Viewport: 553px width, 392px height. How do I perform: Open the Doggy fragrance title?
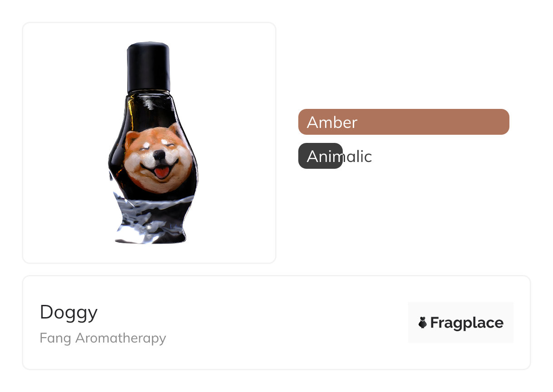[69, 313]
